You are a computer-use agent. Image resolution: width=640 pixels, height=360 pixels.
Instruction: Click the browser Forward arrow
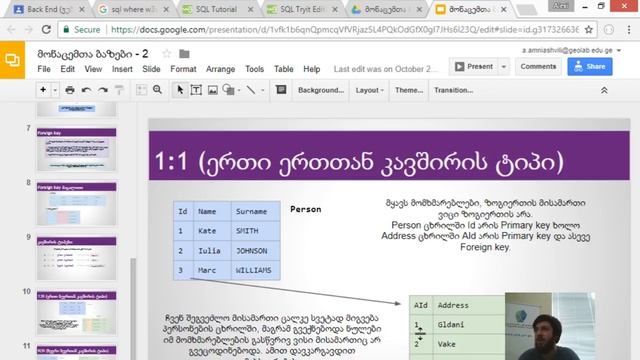coord(28,29)
